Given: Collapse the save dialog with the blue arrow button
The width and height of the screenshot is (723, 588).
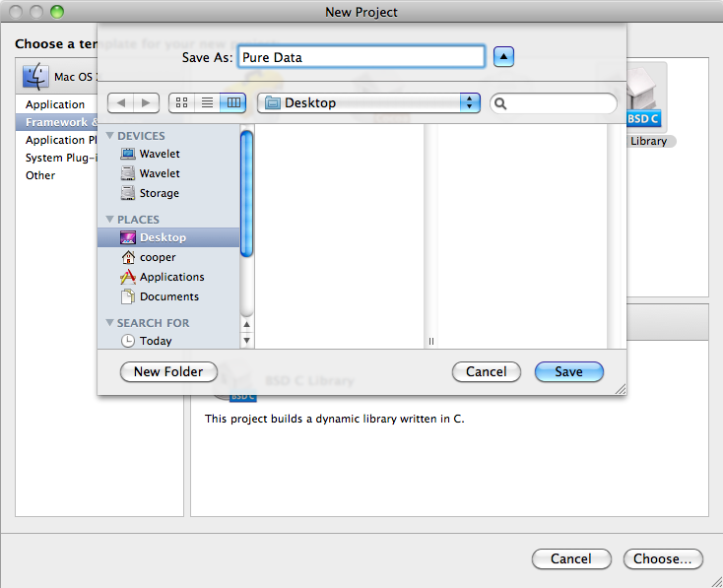Looking at the screenshot, I should coord(503,57).
